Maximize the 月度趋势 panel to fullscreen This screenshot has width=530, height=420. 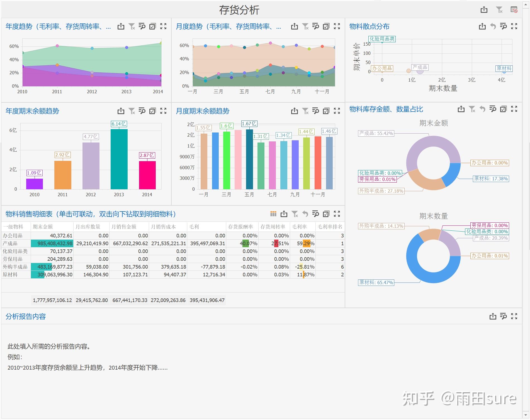click(x=337, y=26)
